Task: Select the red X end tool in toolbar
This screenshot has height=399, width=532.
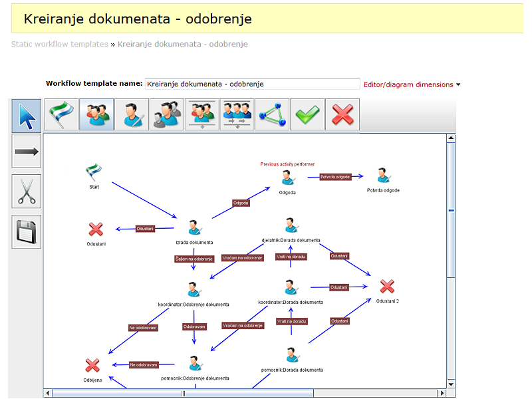Action: point(342,114)
